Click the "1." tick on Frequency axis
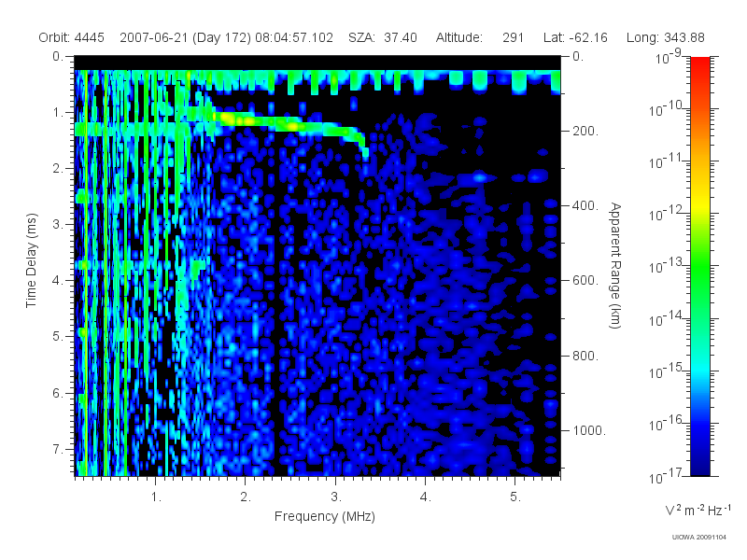Viewport: 747px width, 560px height. [x=156, y=497]
